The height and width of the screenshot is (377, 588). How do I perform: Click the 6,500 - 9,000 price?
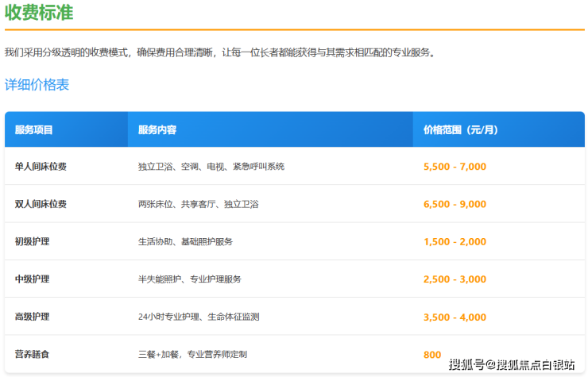(455, 204)
